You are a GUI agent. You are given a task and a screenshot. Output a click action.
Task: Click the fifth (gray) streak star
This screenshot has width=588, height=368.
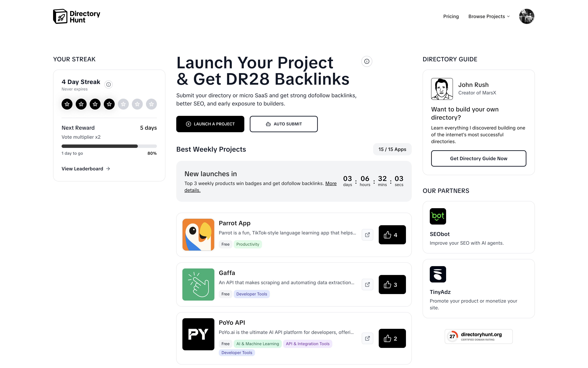(123, 104)
